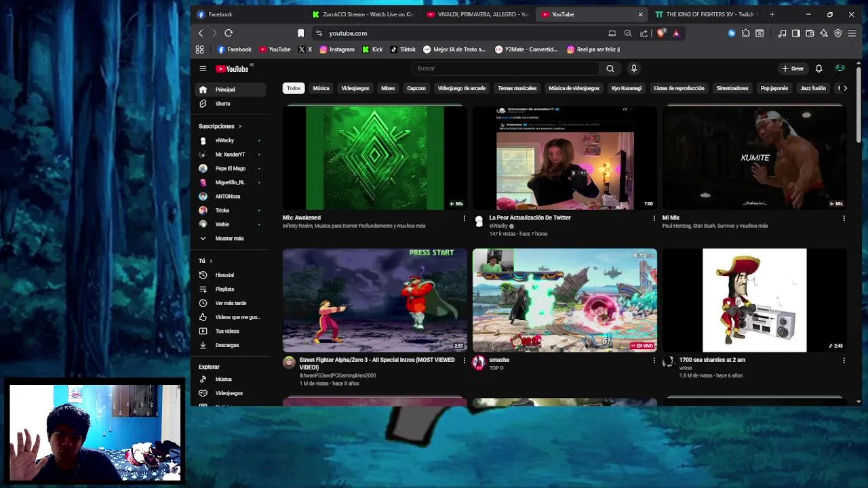868x488 pixels.
Task: Click the search magnifier button
Action: coord(610,68)
